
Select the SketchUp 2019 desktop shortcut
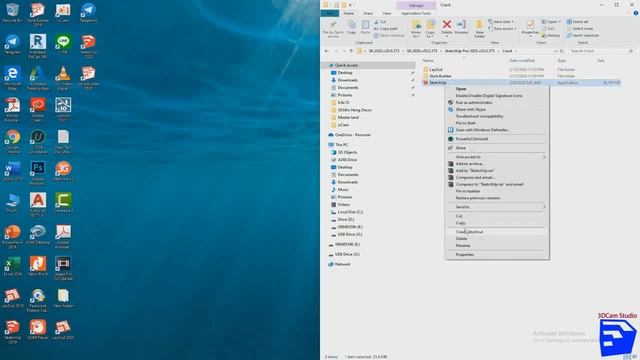12,332
